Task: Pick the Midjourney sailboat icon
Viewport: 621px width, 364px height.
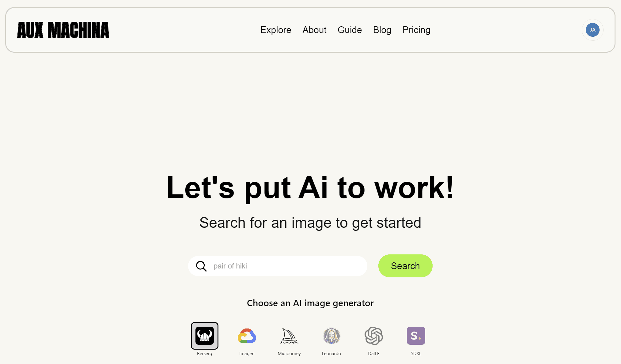Action: (x=289, y=336)
